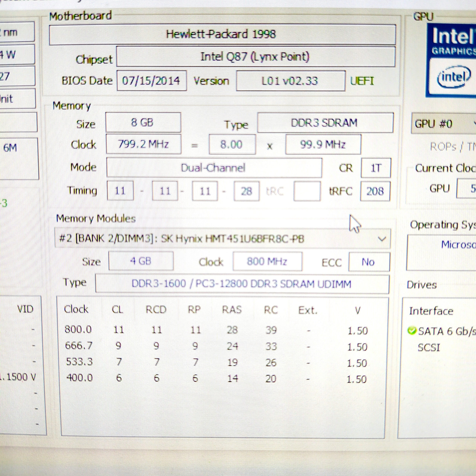Select the DDR3 SDRAM type field
The width and height of the screenshot is (476, 476).
click(x=325, y=123)
